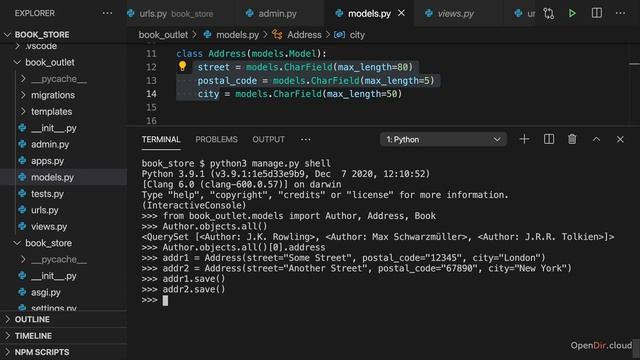Screen dimensions: 640x360
Task: Close the terminal panel
Action: (620, 140)
